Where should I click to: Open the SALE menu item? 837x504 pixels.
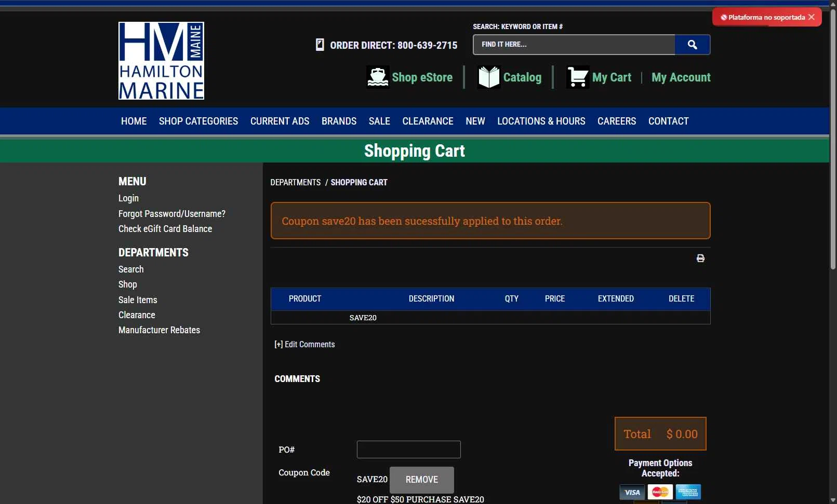click(x=379, y=121)
